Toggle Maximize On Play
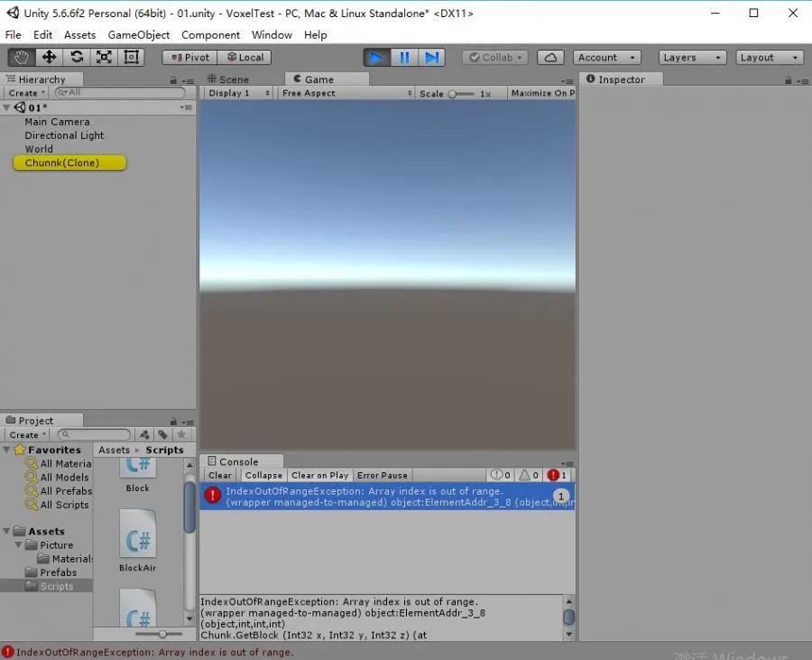The height and width of the screenshot is (660, 812). pyautogui.click(x=542, y=93)
